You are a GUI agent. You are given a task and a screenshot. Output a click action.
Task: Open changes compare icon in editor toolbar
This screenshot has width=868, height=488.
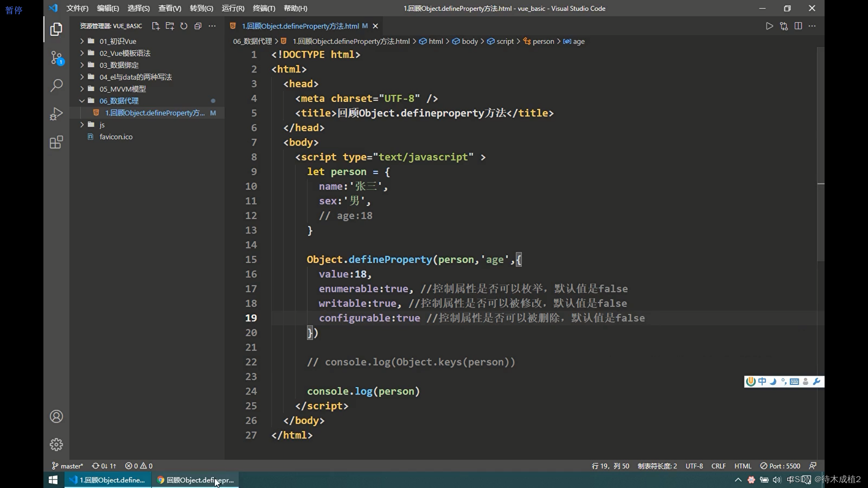point(784,26)
